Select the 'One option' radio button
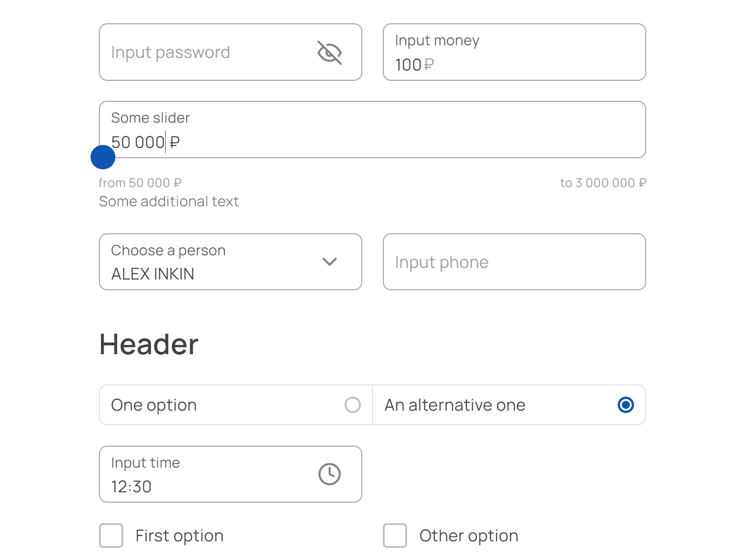The image size is (747, 560). point(352,405)
